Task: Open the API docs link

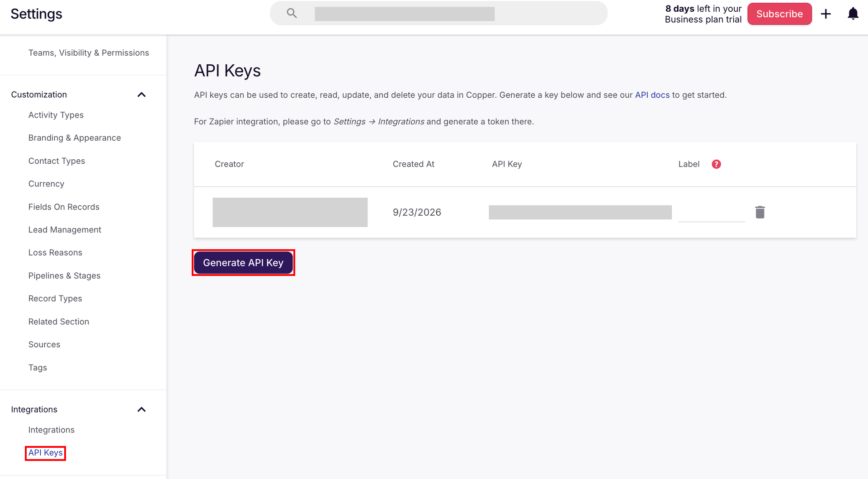Action: pos(652,95)
